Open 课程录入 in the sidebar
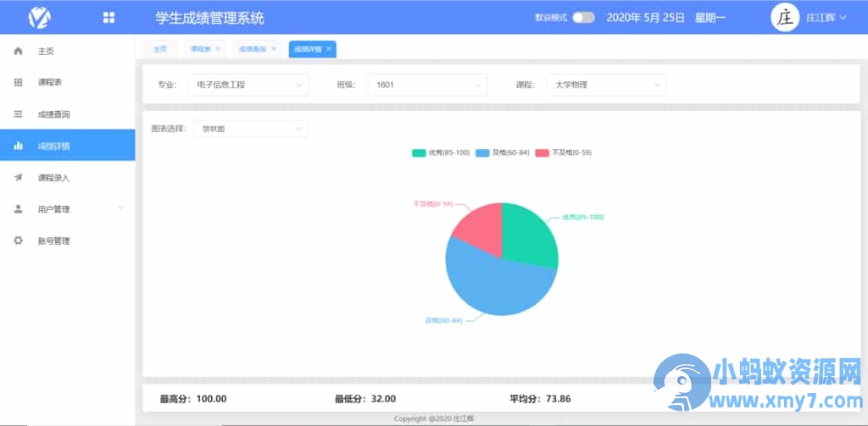 [x=68, y=178]
